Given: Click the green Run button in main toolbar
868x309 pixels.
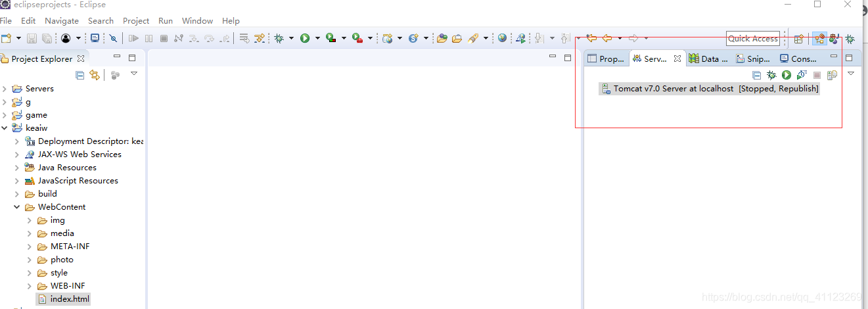Looking at the screenshot, I should point(305,38).
